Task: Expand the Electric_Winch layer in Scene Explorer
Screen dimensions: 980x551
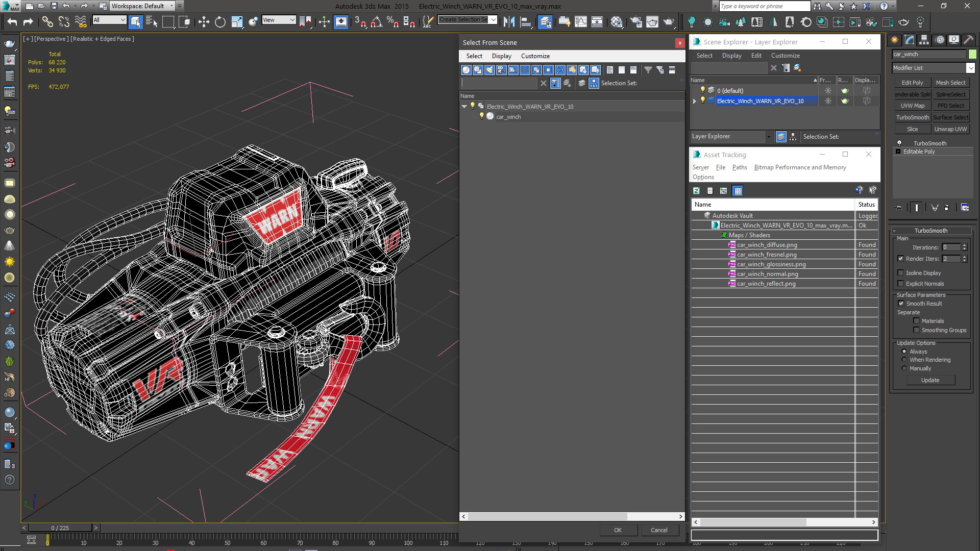Action: (695, 101)
